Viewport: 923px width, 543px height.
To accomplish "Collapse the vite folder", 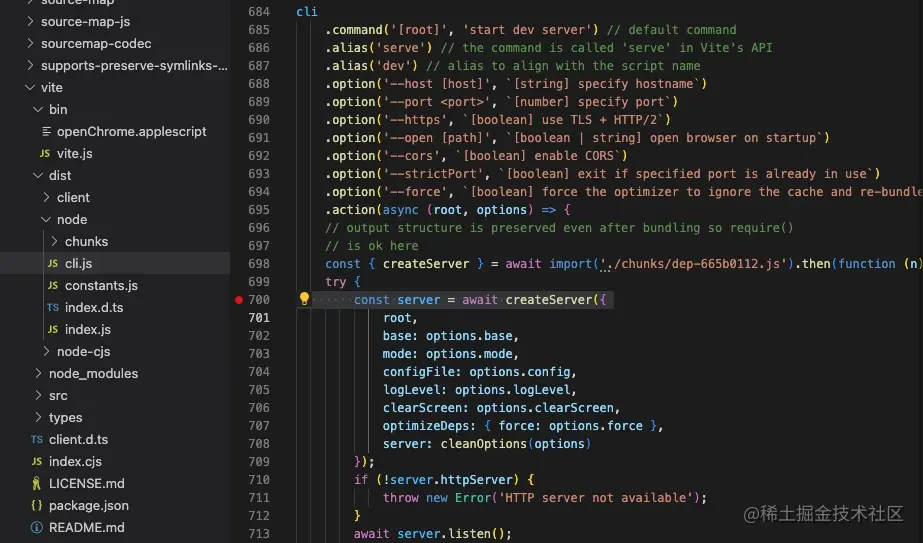I will pos(30,87).
